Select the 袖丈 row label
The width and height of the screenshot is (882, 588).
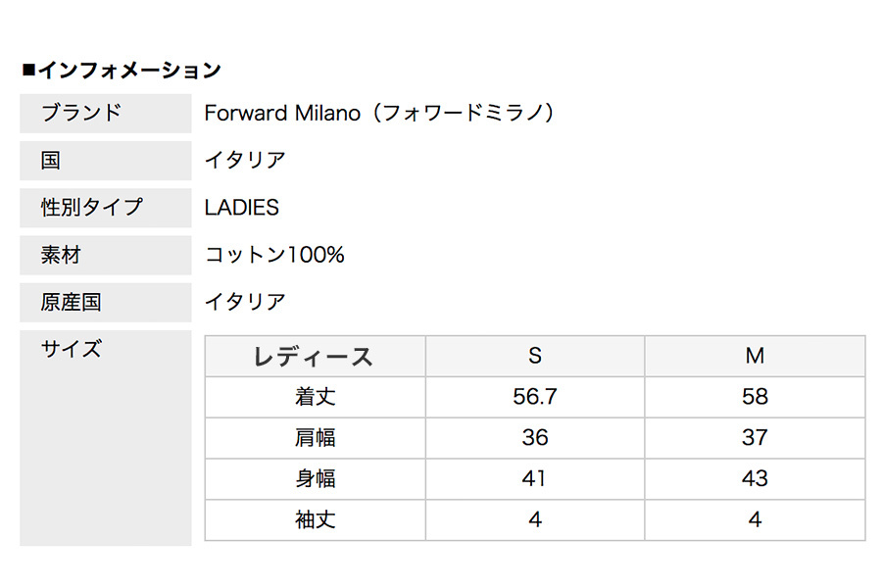[315, 520]
